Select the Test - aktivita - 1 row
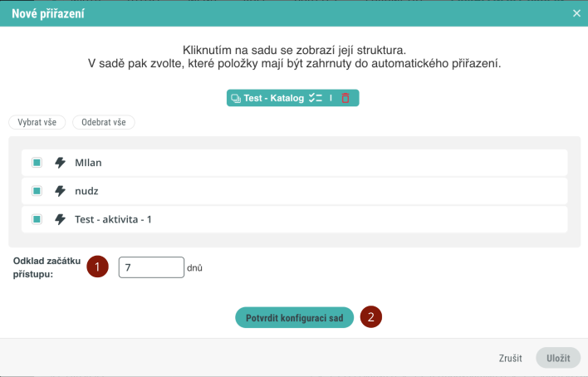 click(294, 219)
